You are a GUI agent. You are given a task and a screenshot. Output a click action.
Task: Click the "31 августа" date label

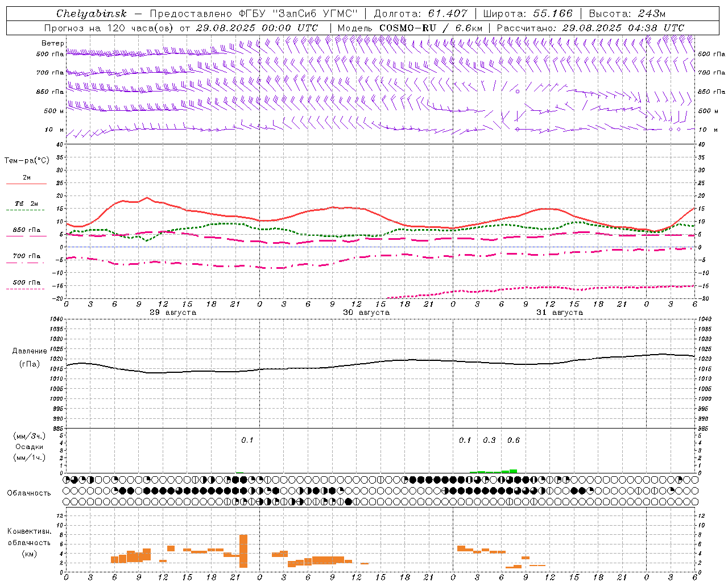tap(560, 313)
